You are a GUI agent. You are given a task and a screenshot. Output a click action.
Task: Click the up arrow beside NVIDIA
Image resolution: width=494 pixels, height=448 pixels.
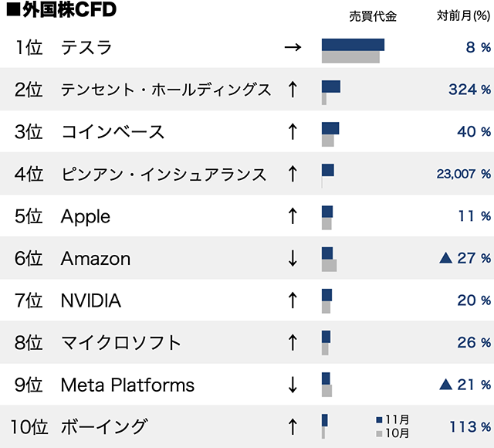(x=293, y=300)
